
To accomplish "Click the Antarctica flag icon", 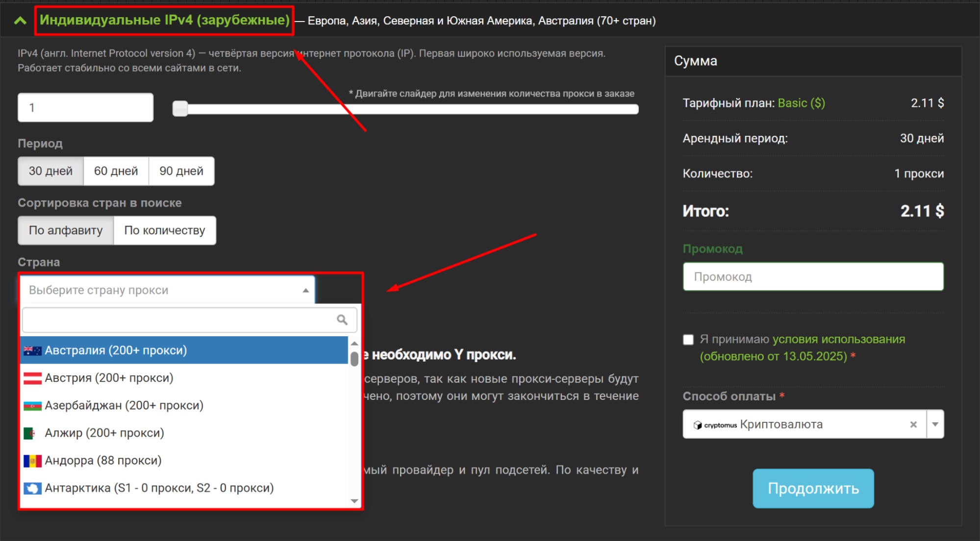I will [32, 488].
